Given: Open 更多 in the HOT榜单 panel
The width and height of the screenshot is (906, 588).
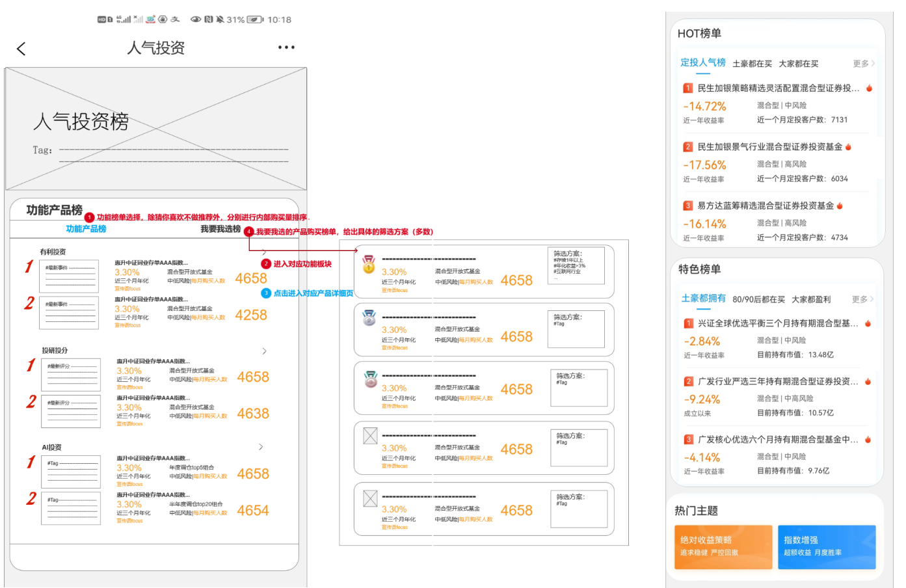Looking at the screenshot, I should 864,64.
